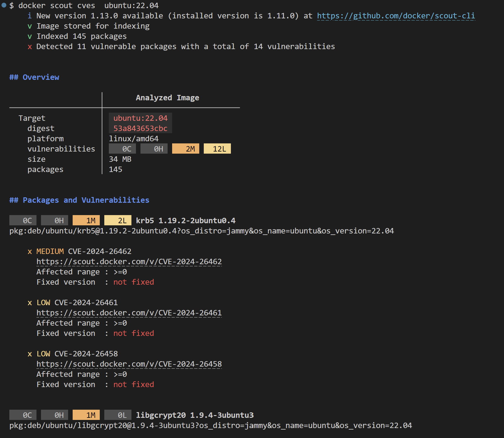Click the '145' packages value in Overview

pos(115,169)
